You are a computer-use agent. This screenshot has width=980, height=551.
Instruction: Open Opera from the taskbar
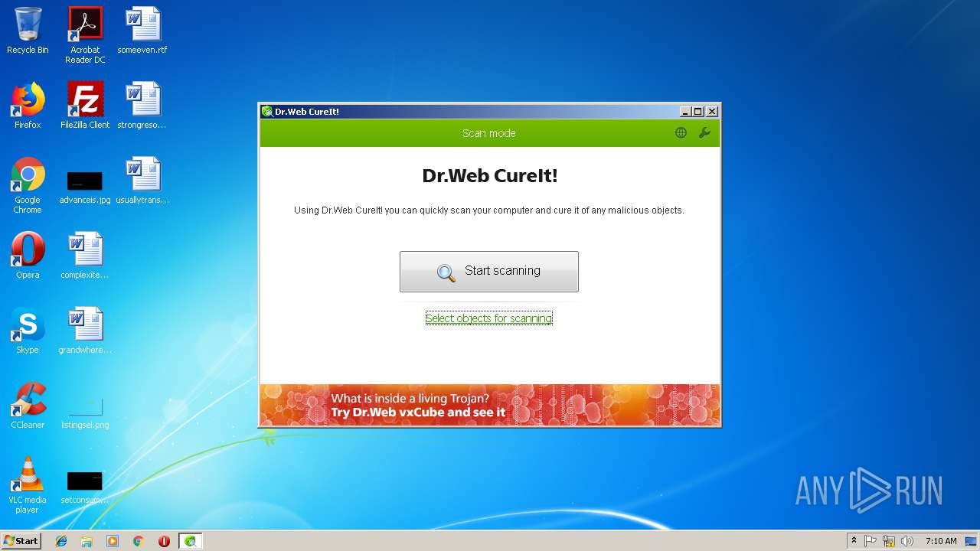click(164, 541)
